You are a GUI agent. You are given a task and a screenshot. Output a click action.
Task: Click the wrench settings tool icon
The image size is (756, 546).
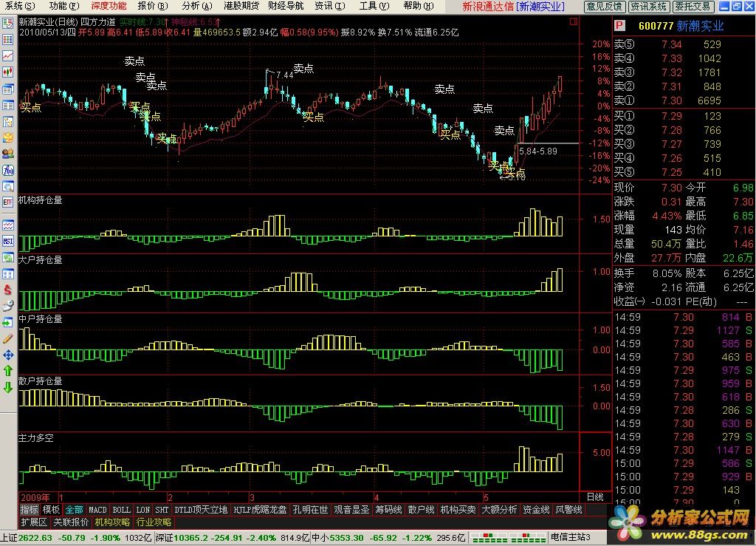(7, 306)
